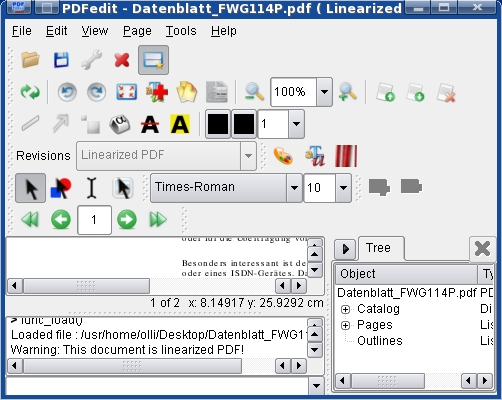Open the 100% zoom level dropdown
The image size is (502, 400).
[324, 92]
